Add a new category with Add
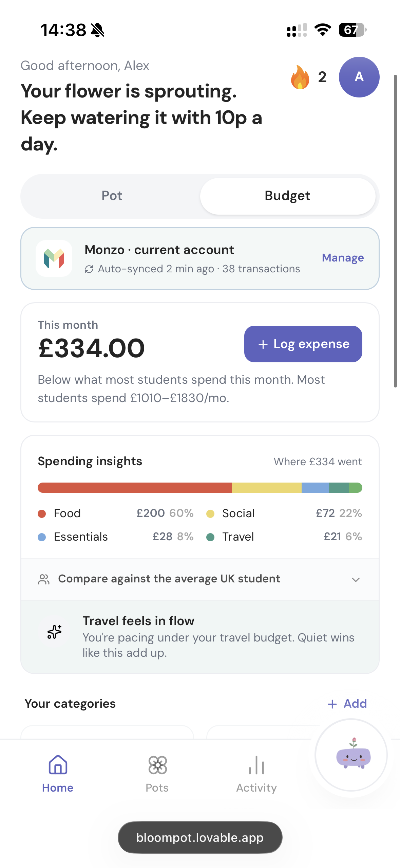 [x=347, y=704]
